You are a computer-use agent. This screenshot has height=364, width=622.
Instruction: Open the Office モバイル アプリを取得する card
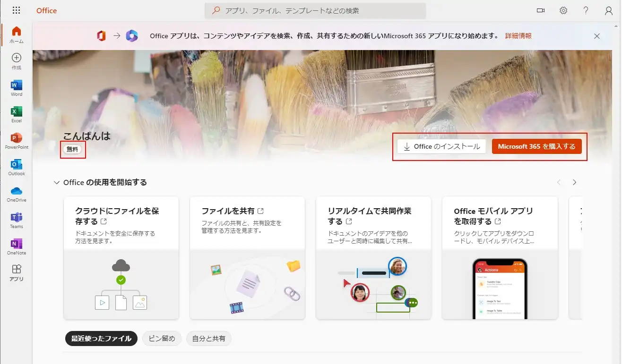click(500, 258)
